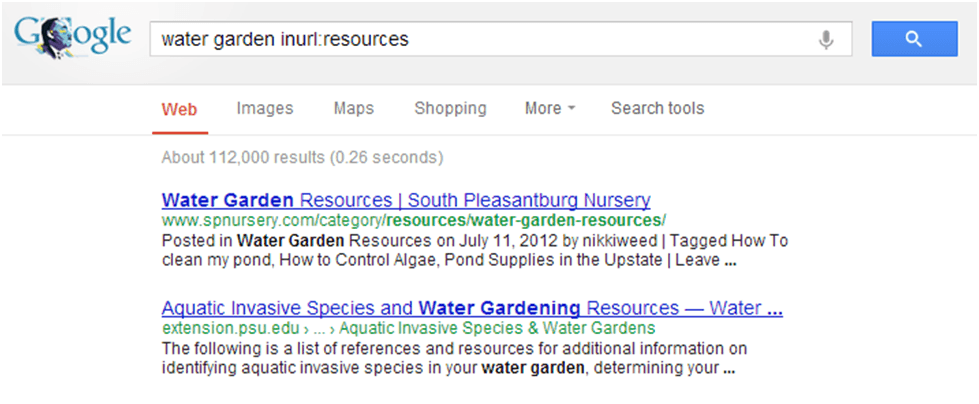
Task: Click the blue magnifier search button
Action: pos(914,39)
